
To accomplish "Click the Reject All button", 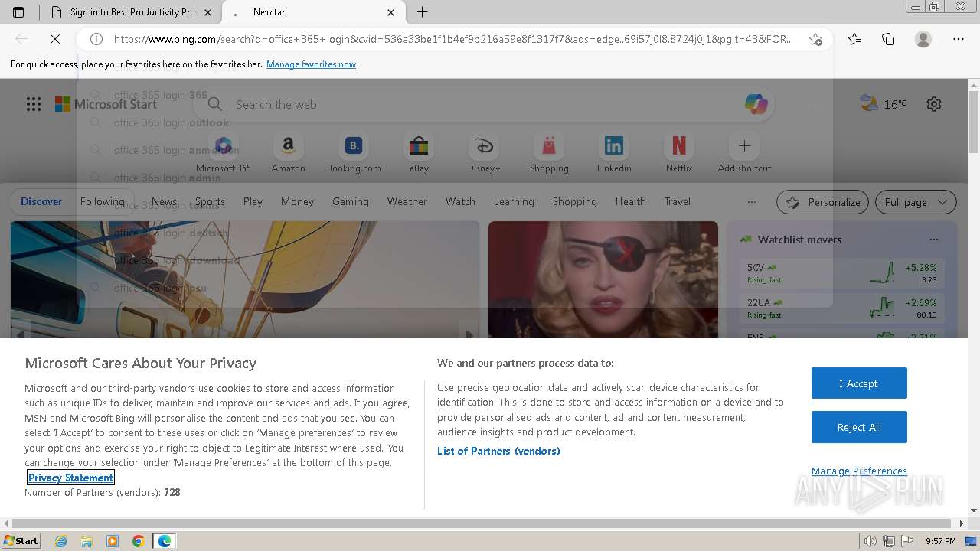I will click(859, 427).
